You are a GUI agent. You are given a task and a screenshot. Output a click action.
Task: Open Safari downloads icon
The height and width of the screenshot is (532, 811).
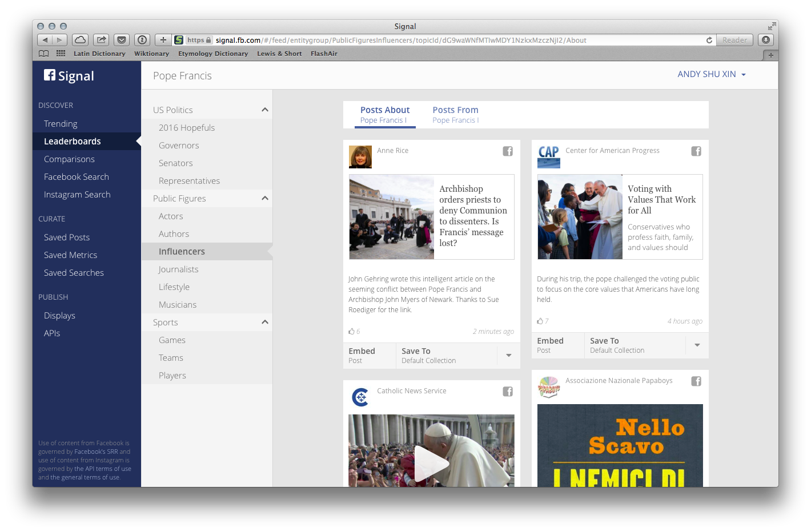766,40
